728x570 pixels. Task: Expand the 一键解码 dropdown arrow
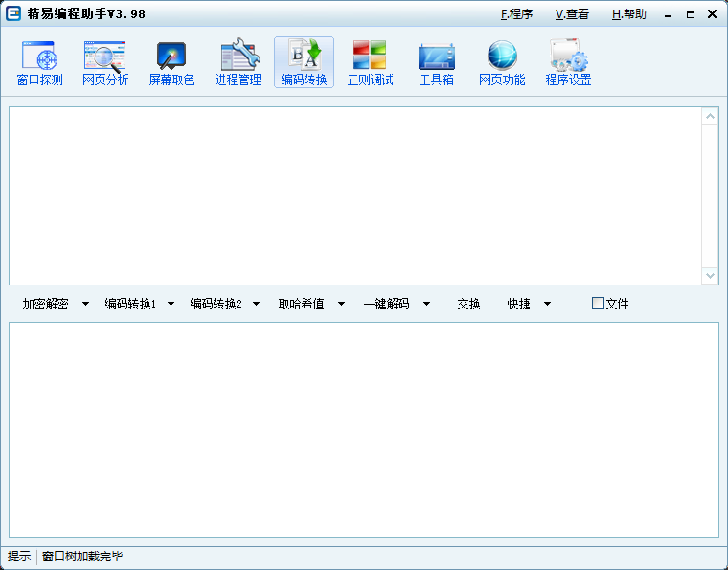point(426,304)
